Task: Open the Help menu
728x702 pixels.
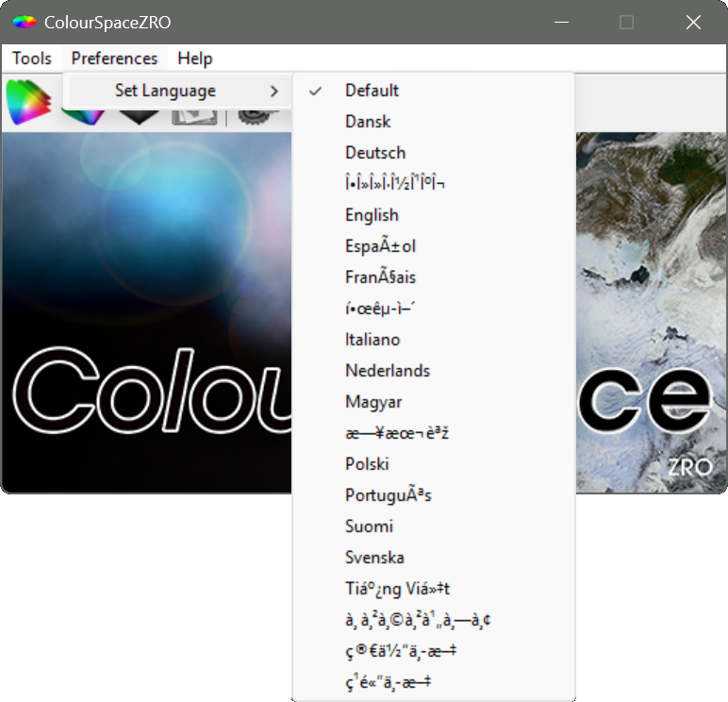Action: [195, 58]
